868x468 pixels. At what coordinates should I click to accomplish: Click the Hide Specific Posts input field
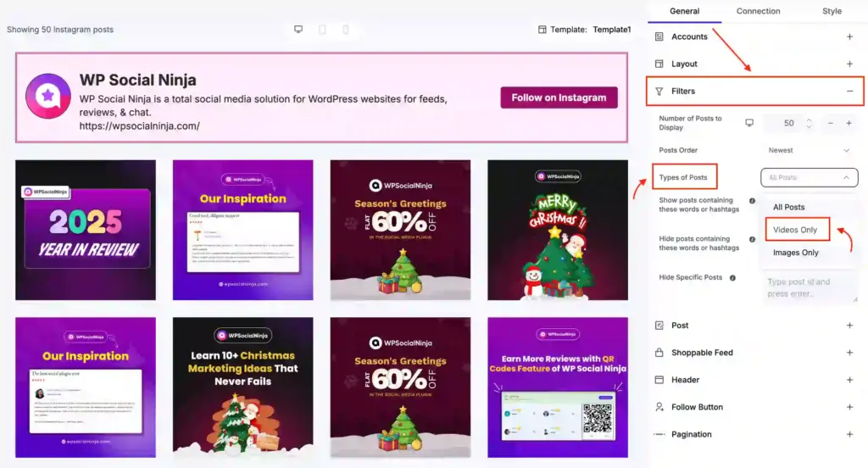810,287
